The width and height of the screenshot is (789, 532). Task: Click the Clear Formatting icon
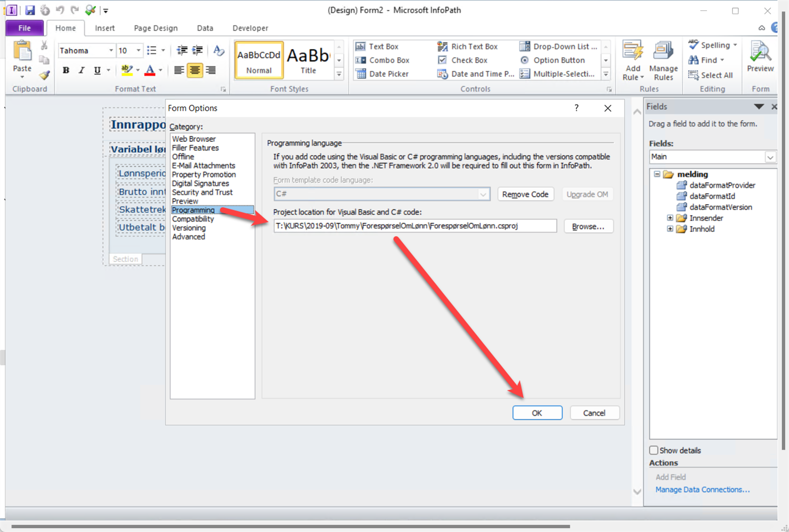[219, 50]
